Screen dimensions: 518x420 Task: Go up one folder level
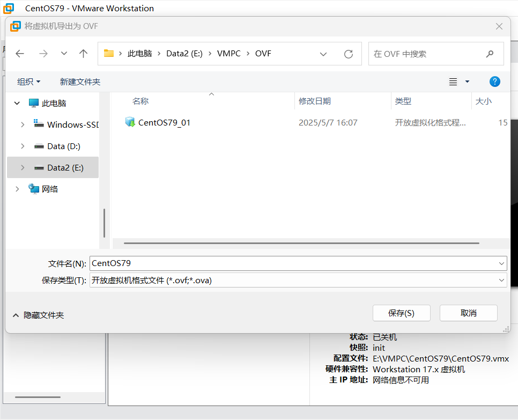coord(83,54)
